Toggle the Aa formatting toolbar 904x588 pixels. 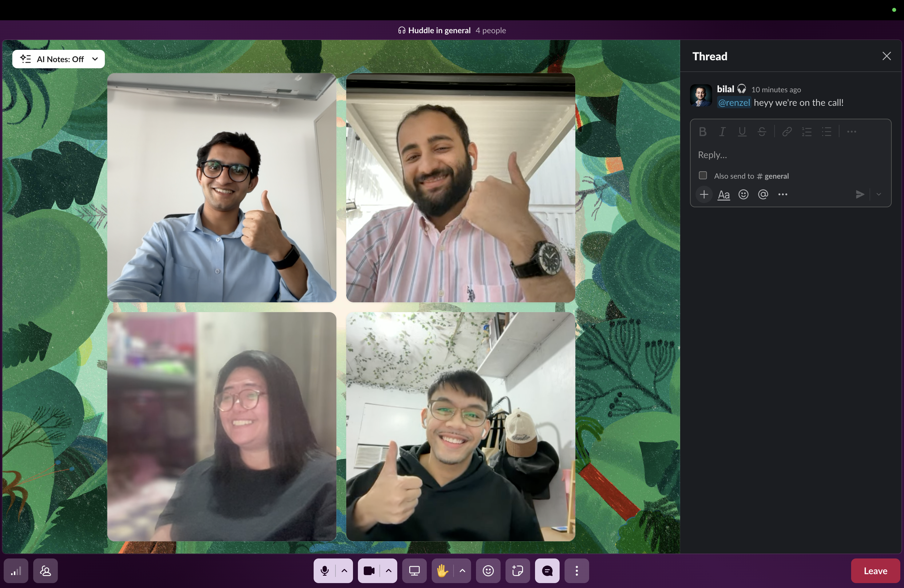pyautogui.click(x=724, y=194)
